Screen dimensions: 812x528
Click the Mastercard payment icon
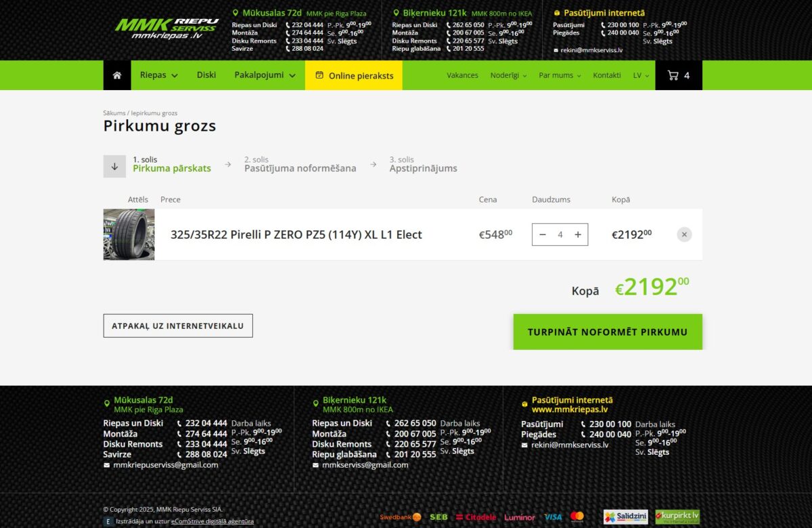(577, 516)
